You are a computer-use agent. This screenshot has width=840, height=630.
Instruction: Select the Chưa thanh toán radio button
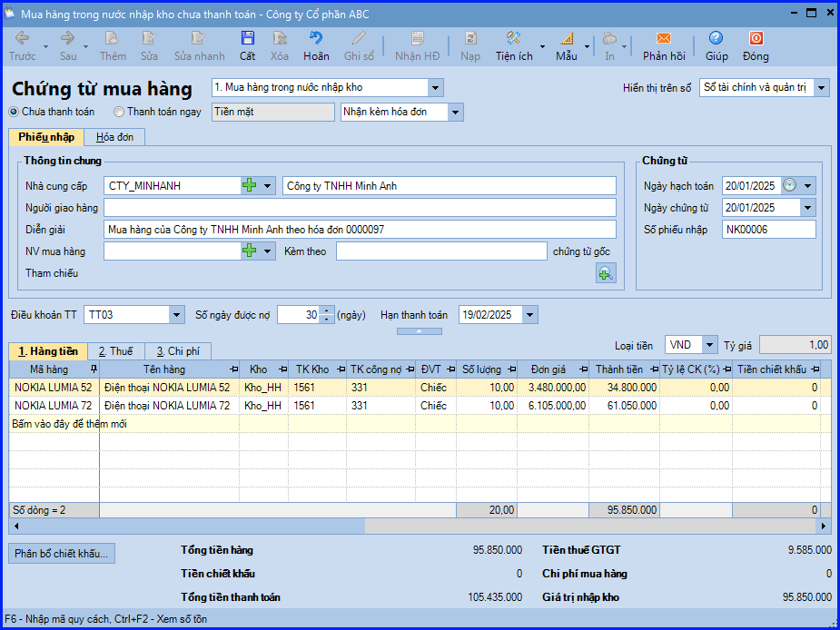pos(14,113)
